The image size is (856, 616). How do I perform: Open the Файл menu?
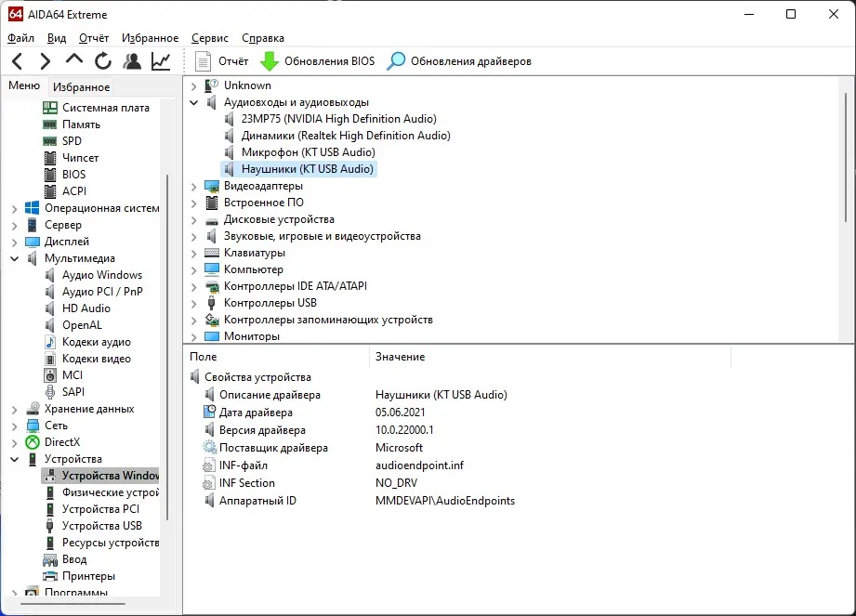tap(20, 38)
